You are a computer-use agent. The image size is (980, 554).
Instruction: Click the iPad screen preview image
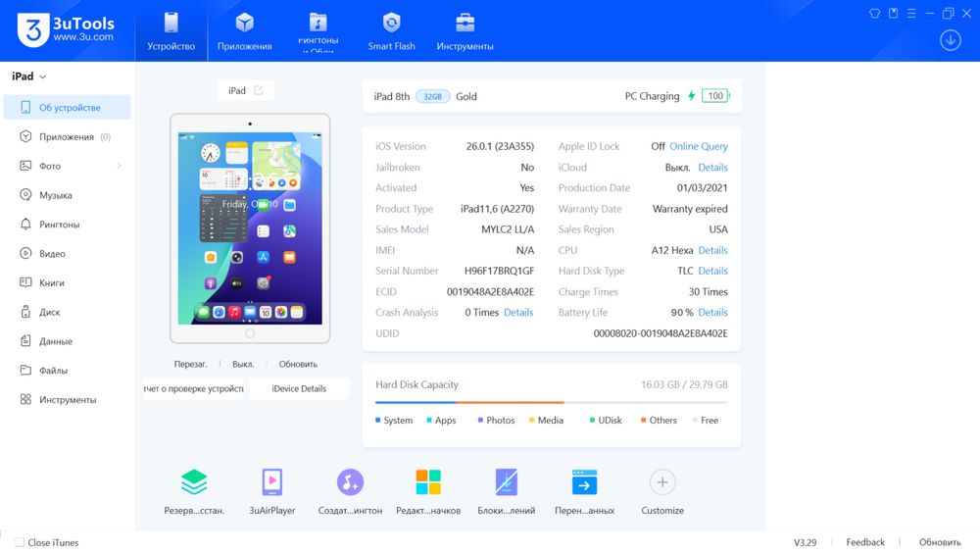click(x=250, y=228)
